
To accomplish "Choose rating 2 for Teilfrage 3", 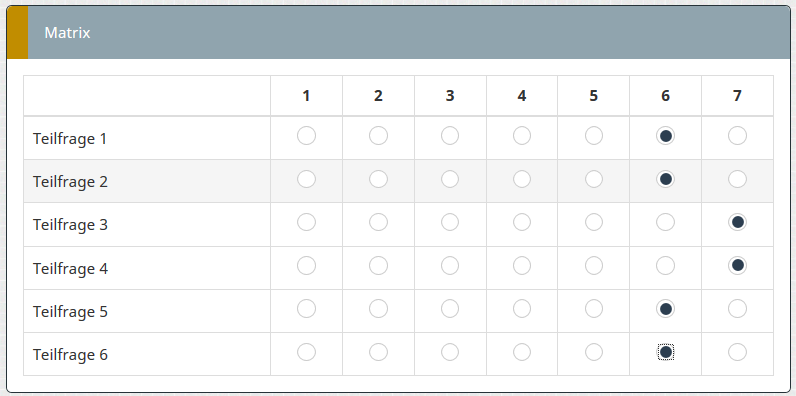I will point(378,222).
